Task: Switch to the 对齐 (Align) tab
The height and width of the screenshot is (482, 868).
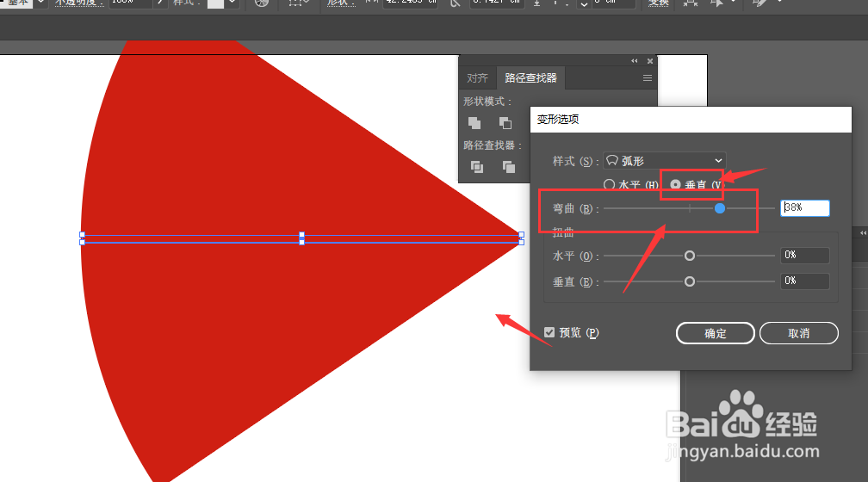Action: [x=477, y=78]
